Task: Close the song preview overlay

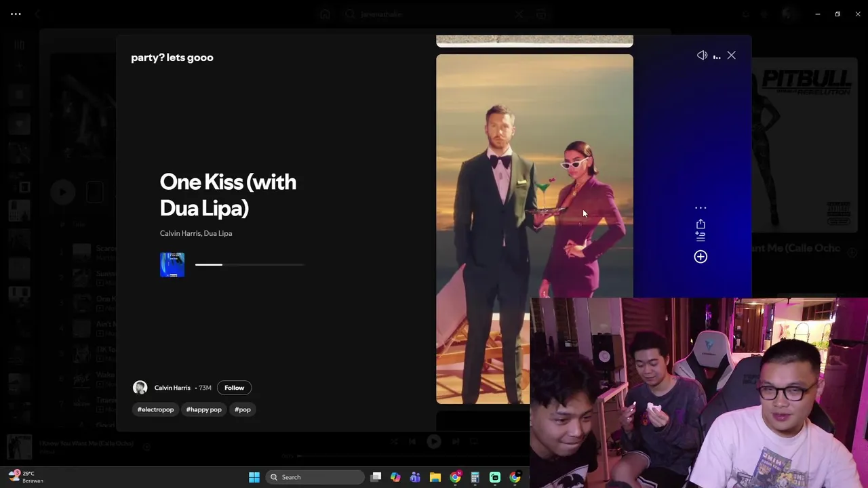Action: coord(731,56)
